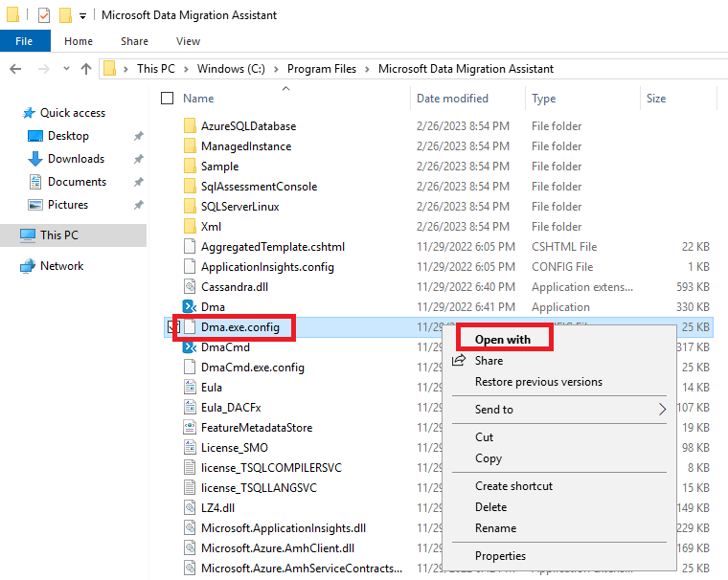
Task: Click the Sample folder icon
Action: (x=190, y=167)
